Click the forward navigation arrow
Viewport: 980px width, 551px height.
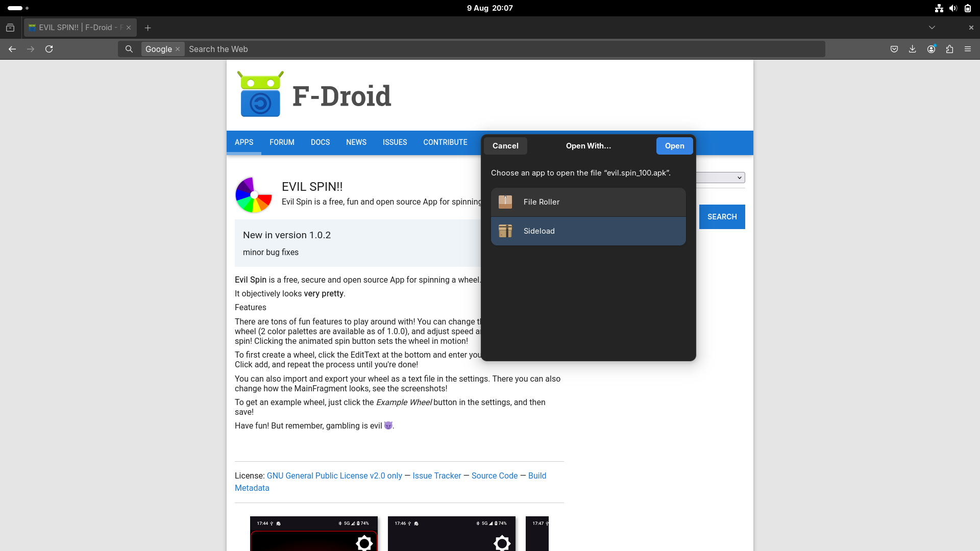[31, 49]
